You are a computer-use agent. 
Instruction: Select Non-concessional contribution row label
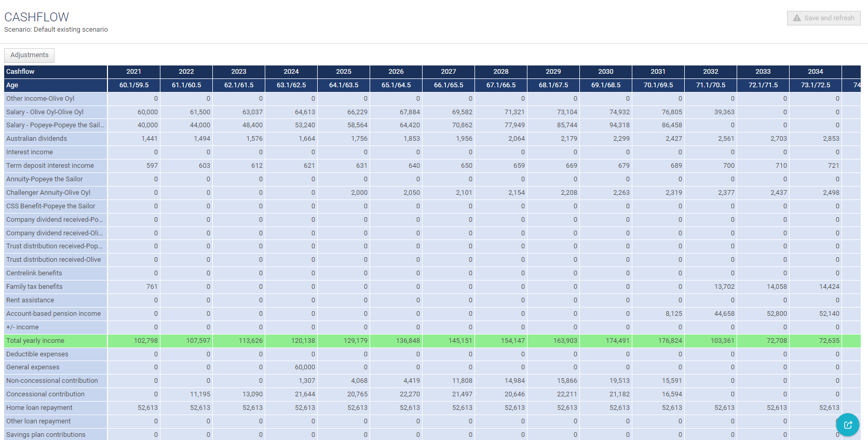[x=56, y=381]
